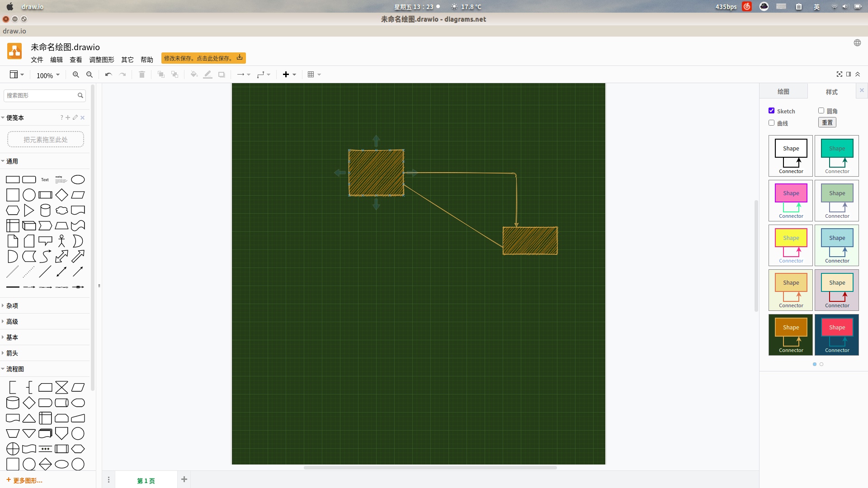Click 修改未保存点此处保存 save button
Screen dimensions: 868x488
[x=203, y=58]
